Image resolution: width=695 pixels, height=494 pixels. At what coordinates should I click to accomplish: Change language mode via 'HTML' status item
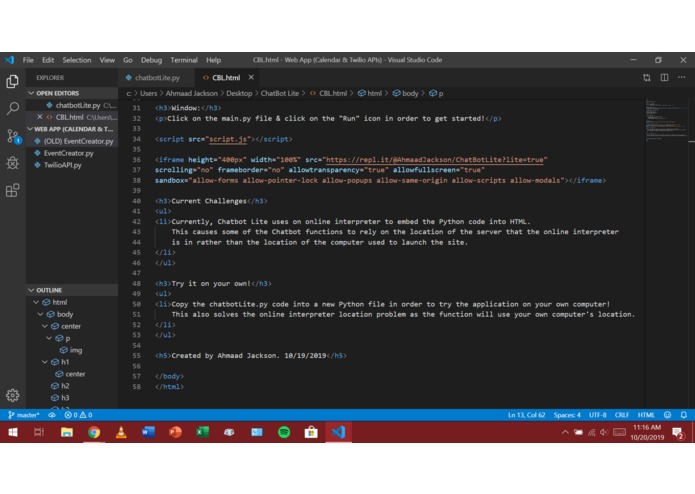tap(646, 415)
